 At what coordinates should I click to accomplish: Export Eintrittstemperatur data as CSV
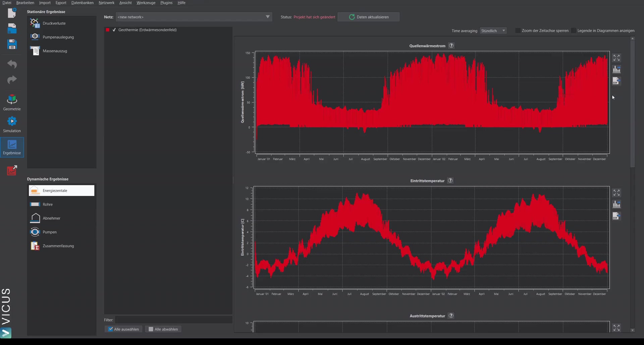[x=616, y=216]
